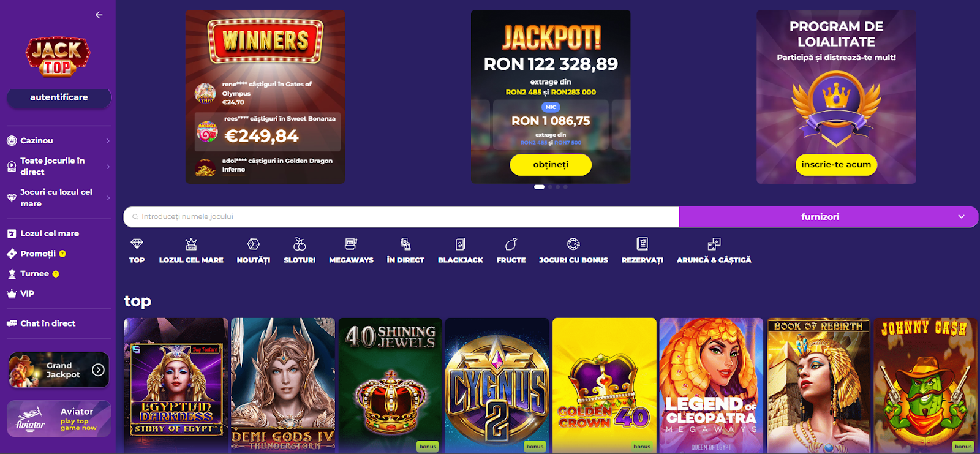The width and height of the screenshot is (980, 454).
Task: Collapse sidebar with the back arrow
Action: [x=99, y=15]
